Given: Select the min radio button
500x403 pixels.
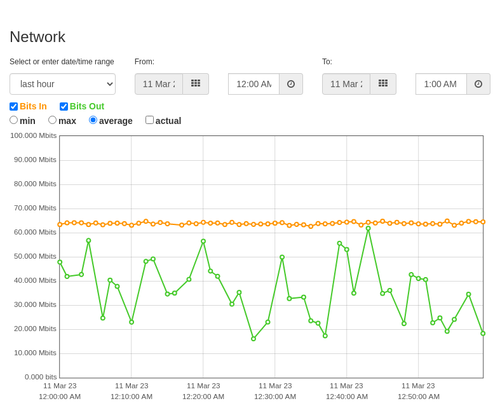Looking at the screenshot, I should [x=14, y=120].
